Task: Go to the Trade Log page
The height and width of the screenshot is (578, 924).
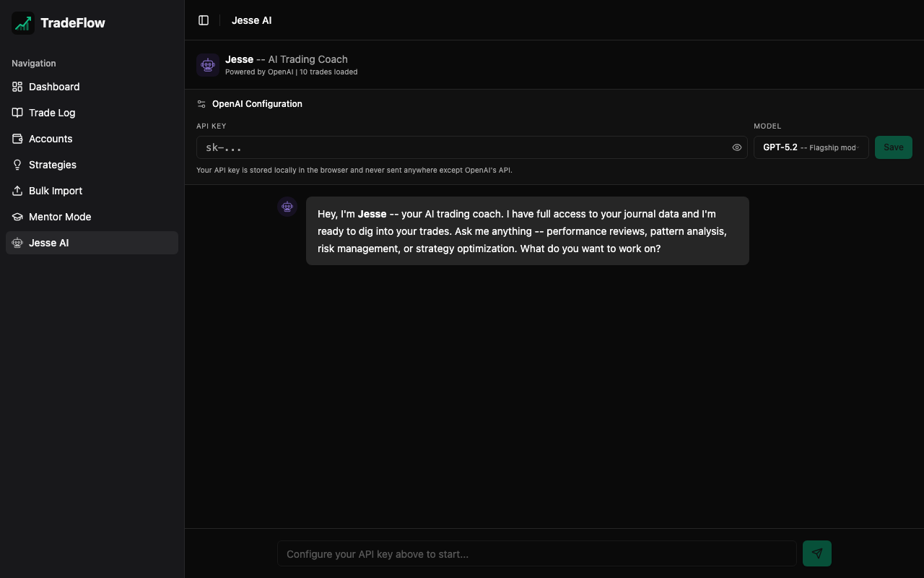Action: (52, 113)
